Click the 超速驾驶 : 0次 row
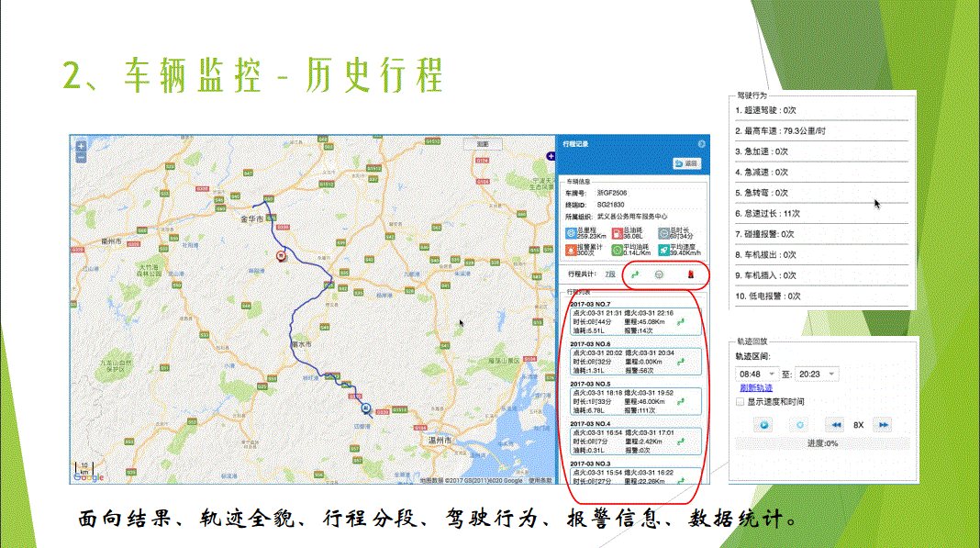Image resolution: width=980 pixels, height=548 pixels. coord(821,110)
